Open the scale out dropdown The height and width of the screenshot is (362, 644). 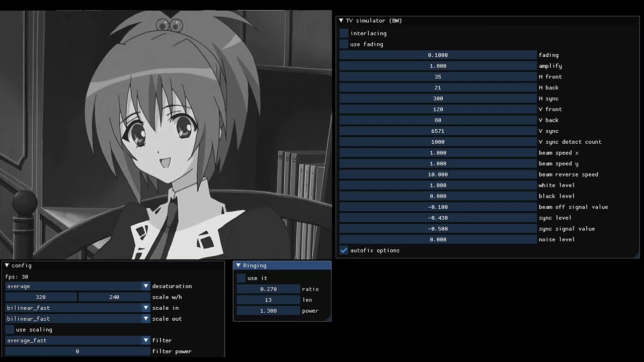[x=77, y=319]
